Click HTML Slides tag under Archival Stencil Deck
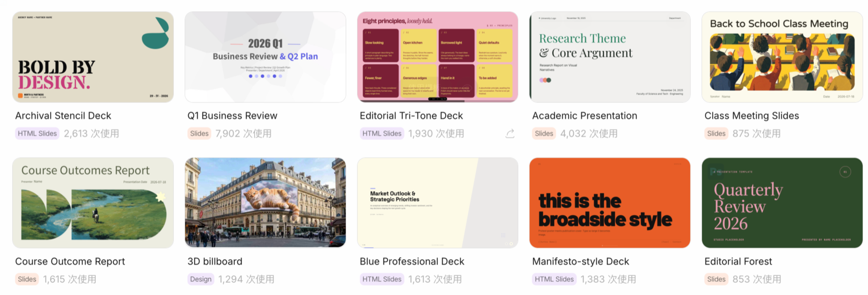Screen dimensions: 868x295 37,134
